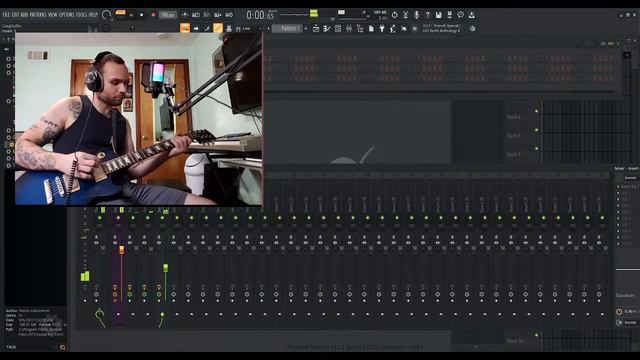Image resolution: width=640 pixels, height=360 pixels.
Task: Click the right arrow icon beside keyboard icon
Action: (196, 29)
